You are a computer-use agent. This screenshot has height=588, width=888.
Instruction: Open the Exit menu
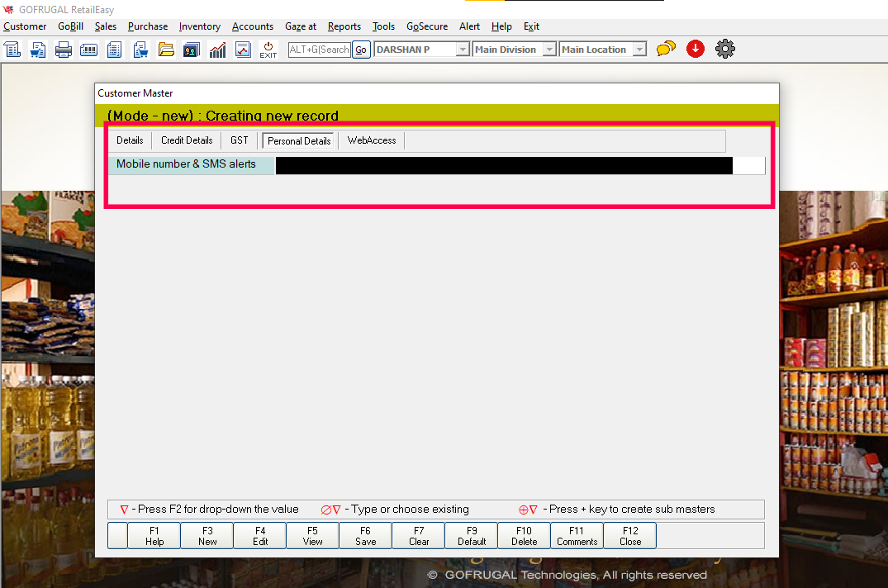click(531, 26)
